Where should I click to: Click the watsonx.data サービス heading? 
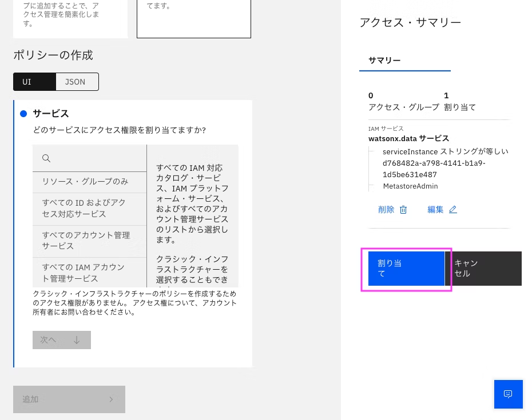408,138
